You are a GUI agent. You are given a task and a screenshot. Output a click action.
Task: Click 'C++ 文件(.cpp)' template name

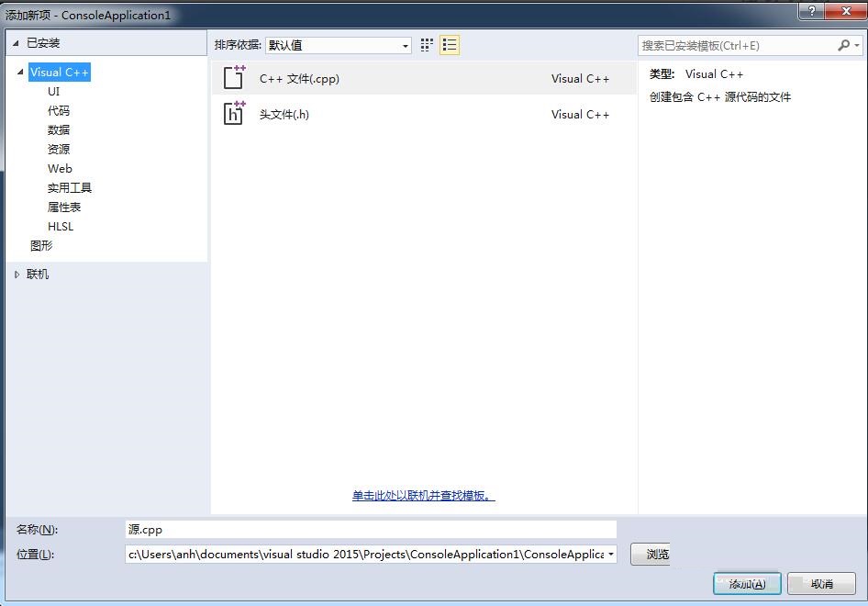pos(299,79)
